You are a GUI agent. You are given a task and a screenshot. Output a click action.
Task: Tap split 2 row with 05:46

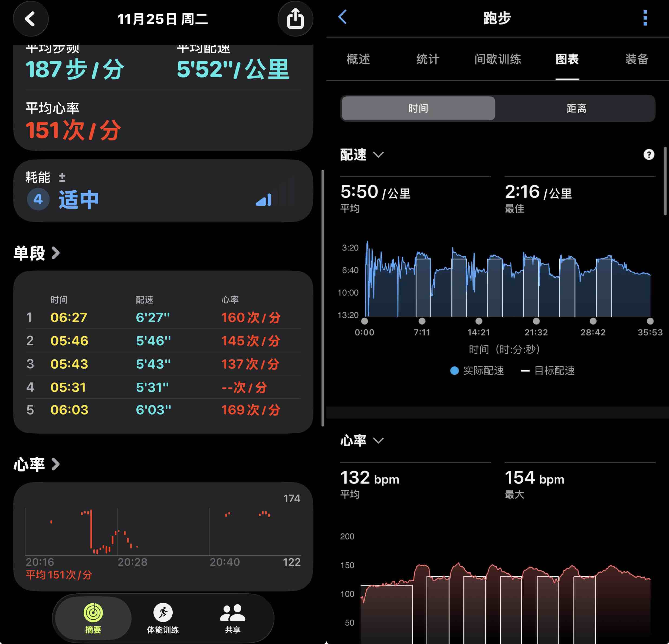(163, 341)
